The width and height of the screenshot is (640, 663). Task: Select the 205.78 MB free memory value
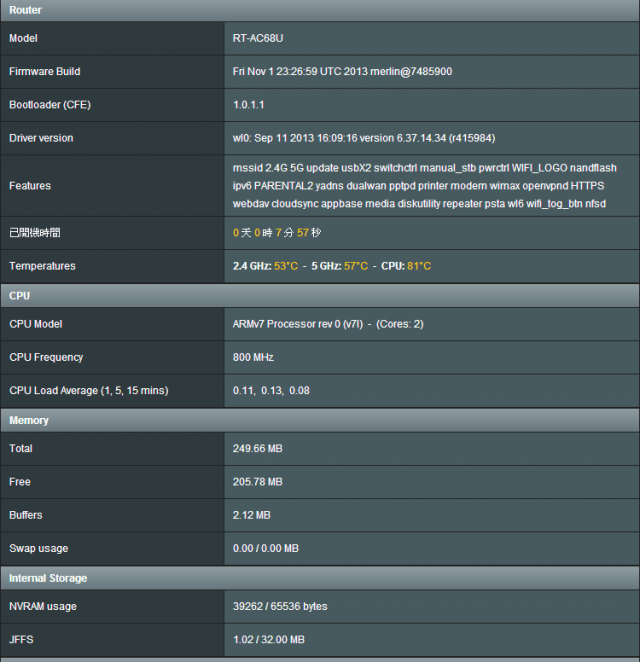pos(257,482)
